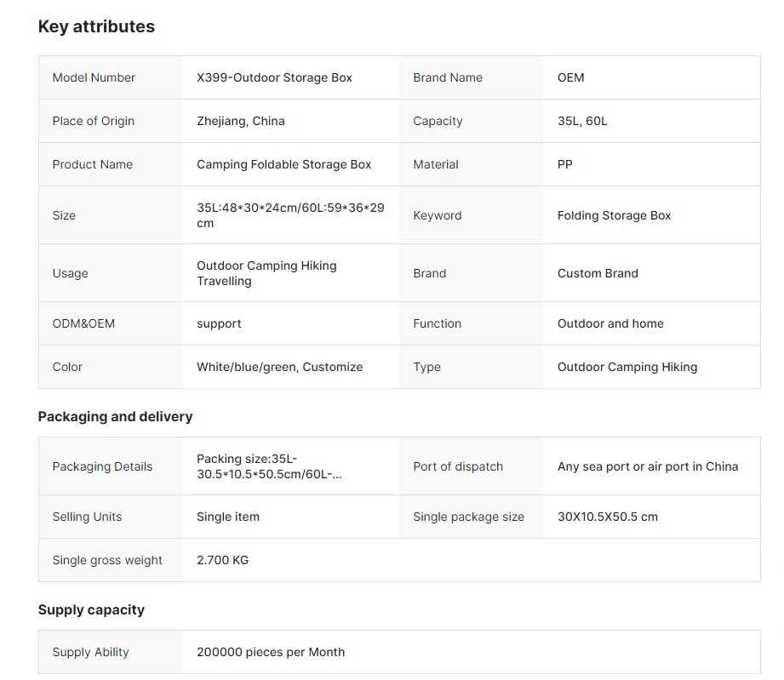Viewport: 784px width, 680px height.
Task: Click the Usage Outdoor Camping Hiking Travelling value
Action: (x=266, y=273)
